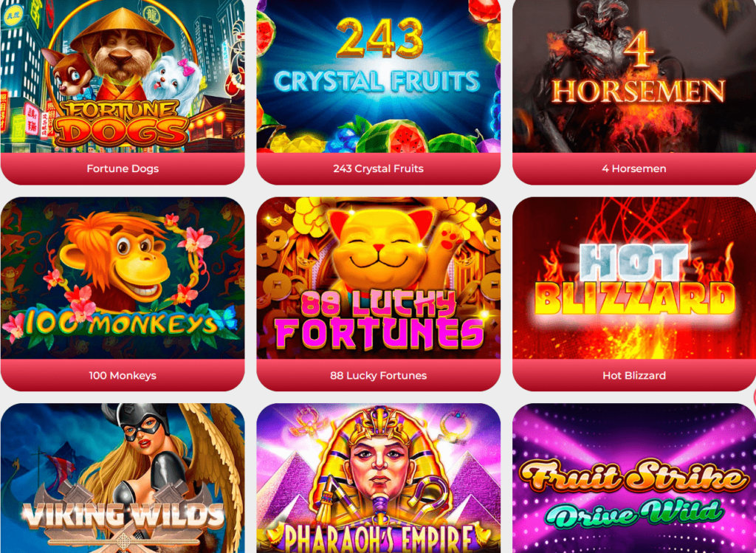Click the 88 Lucky Fortunes title label

point(379,376)
